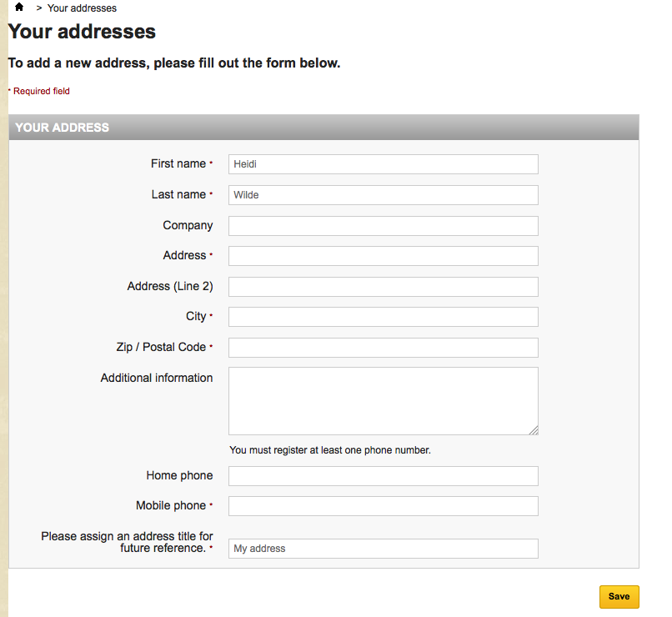Click the home icon in the breadcrumb
The width and height of the screenshot is (672, 617).
(19, 8)
